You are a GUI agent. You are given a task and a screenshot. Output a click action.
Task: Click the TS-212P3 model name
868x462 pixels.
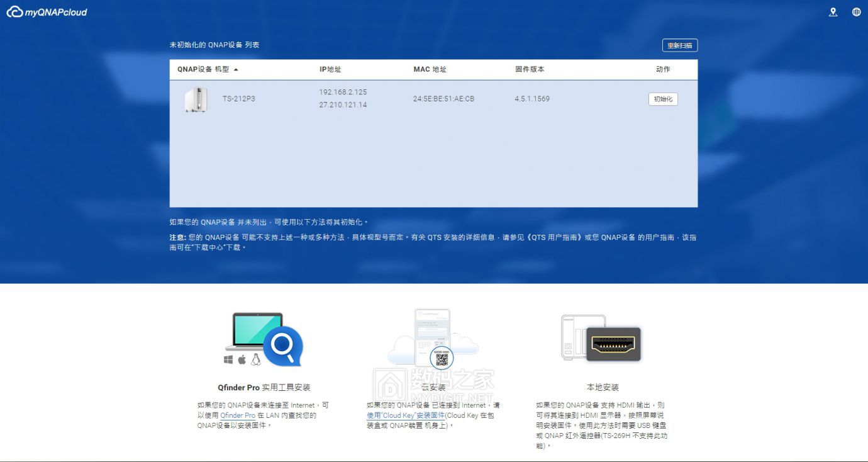239,99
